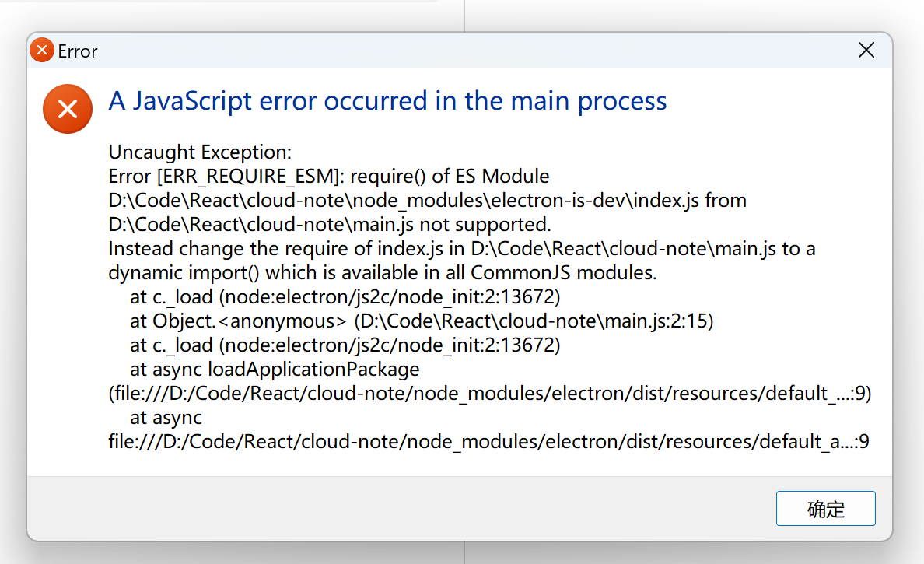Image resolution: width=924 pixels, height=564 pixels.
Task: Click the standalone "at async" line
Action: [166, 418]
